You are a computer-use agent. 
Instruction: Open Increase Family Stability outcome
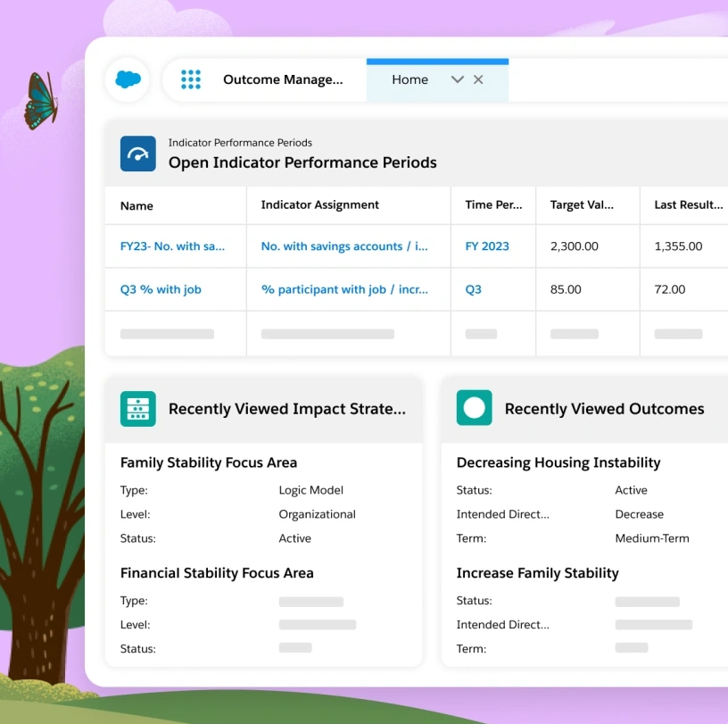click(537, 572)
